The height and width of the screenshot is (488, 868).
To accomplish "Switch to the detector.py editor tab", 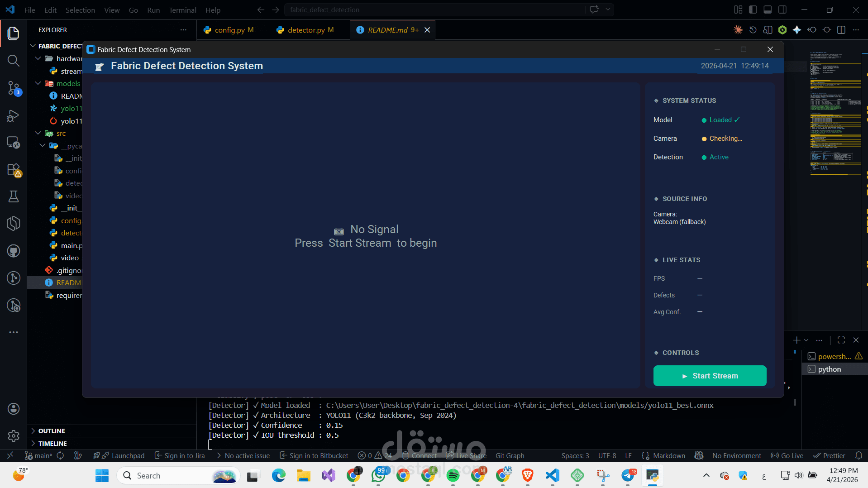I will [x=310, y=30].
